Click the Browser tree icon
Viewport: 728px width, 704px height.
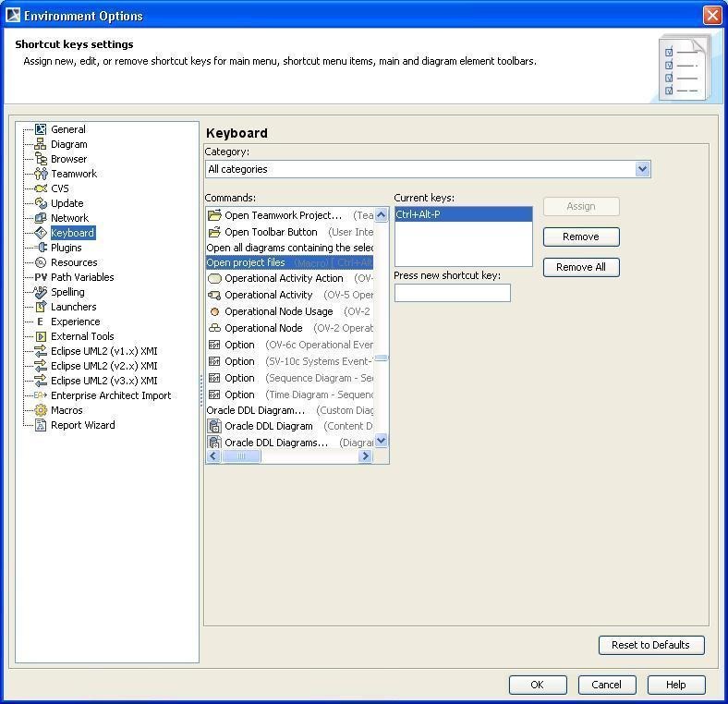click(x=41, y=159)
